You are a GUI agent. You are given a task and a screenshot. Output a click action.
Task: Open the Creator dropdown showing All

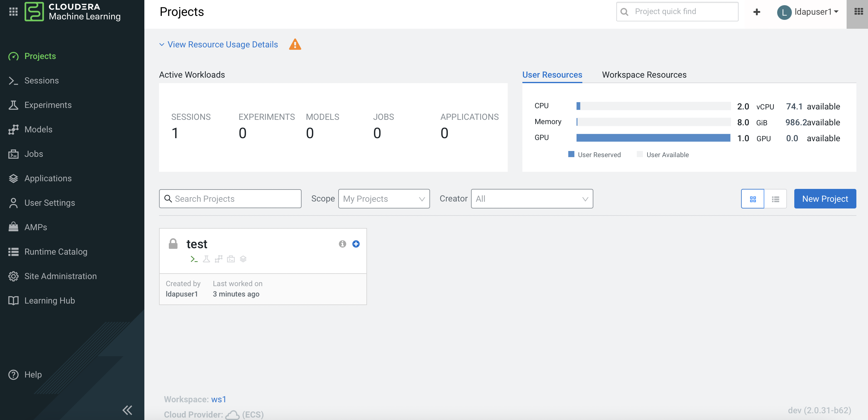coord(532,199)
